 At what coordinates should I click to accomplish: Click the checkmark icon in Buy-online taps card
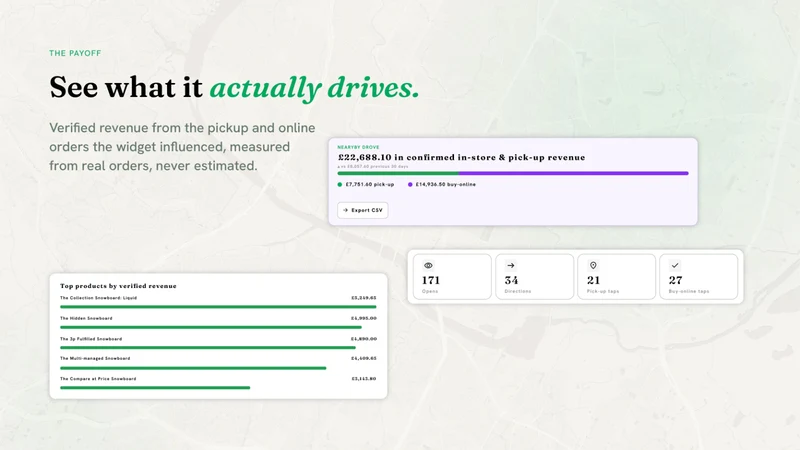(675, 265)
